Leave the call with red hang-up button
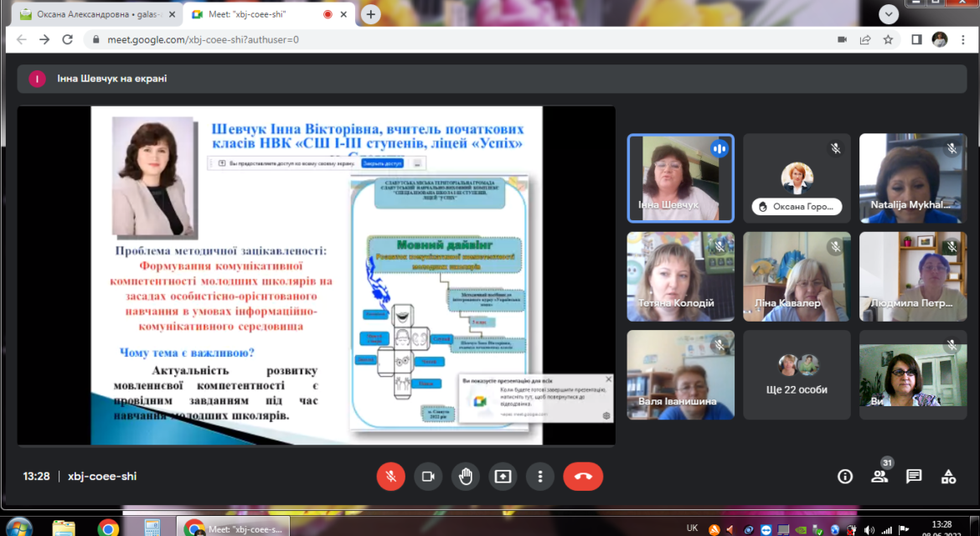The image size is (980, 536). coord(583,476)
